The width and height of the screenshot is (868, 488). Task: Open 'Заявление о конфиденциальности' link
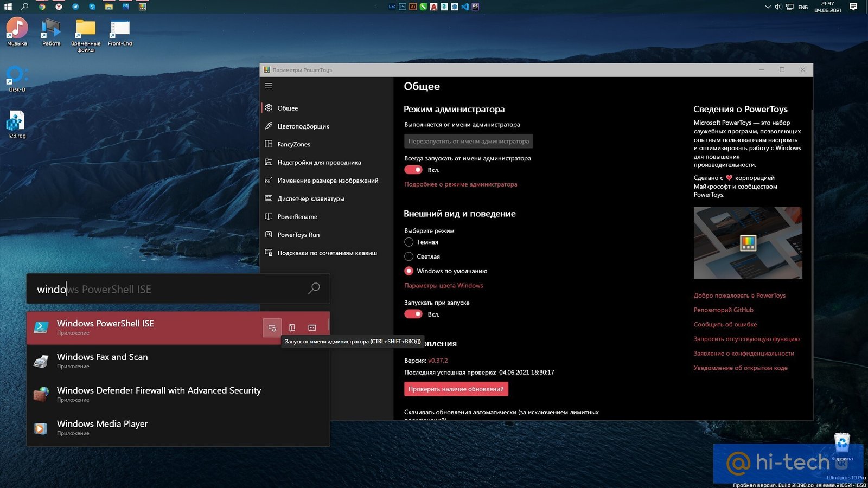pyautogui.click(x=744, y=354)
